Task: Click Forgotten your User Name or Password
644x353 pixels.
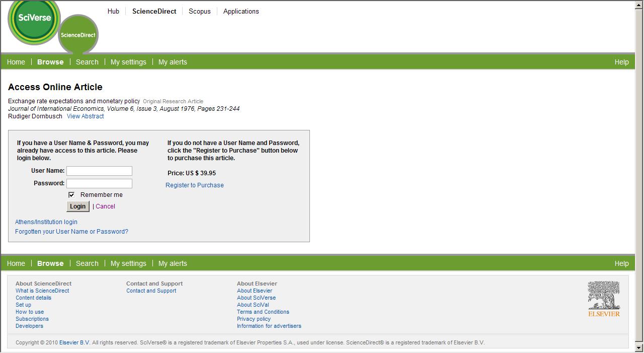Action: click(x=71, y=232)
